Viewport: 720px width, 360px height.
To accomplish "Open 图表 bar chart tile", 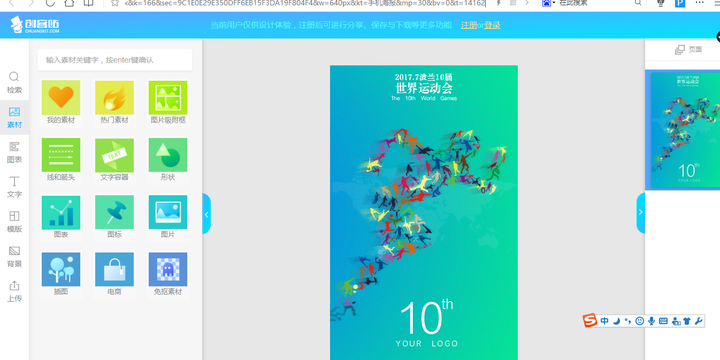I will coord(61,217).
